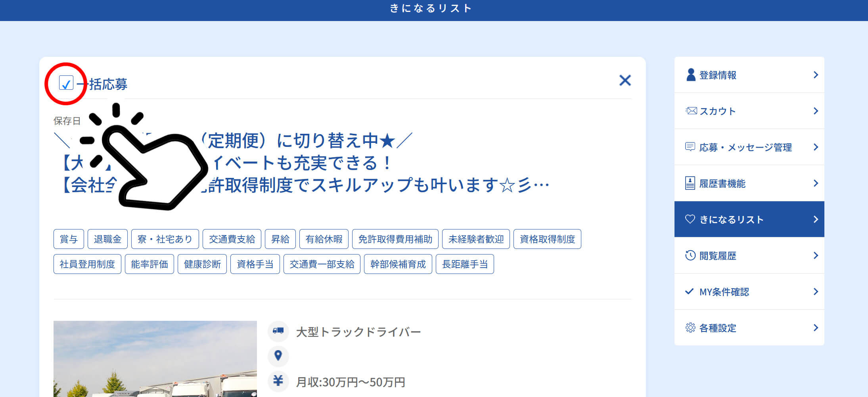The width and height of the screenshot is (868, 397).
Task: Click the 未経験者歓迎 tag
Action: 476,239
